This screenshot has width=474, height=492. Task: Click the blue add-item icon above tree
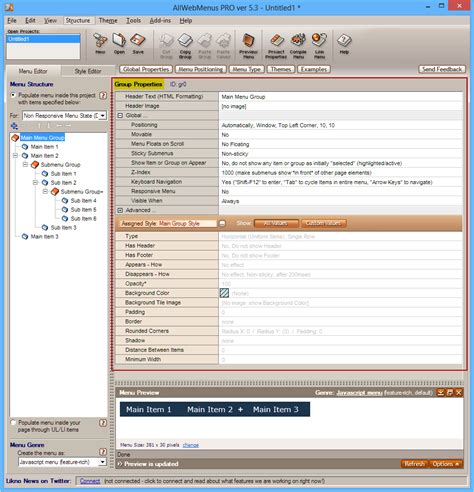pyautogui.click(x=14, y=126)
